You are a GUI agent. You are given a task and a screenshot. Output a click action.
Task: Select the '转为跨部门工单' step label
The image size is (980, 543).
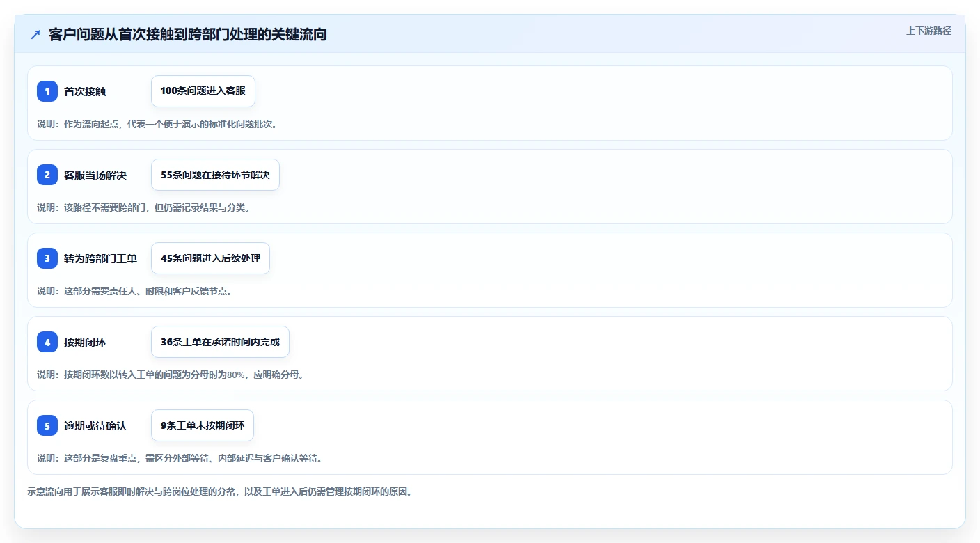pos(100,258)
